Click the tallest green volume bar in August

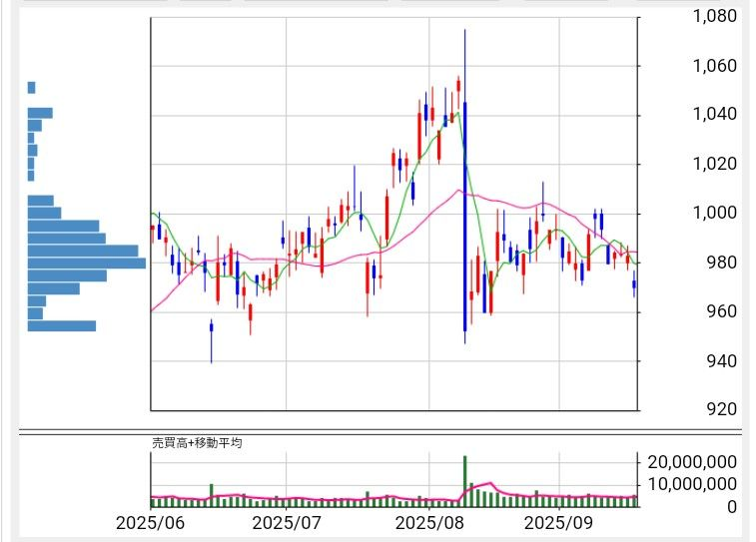[x=464, y=481]
